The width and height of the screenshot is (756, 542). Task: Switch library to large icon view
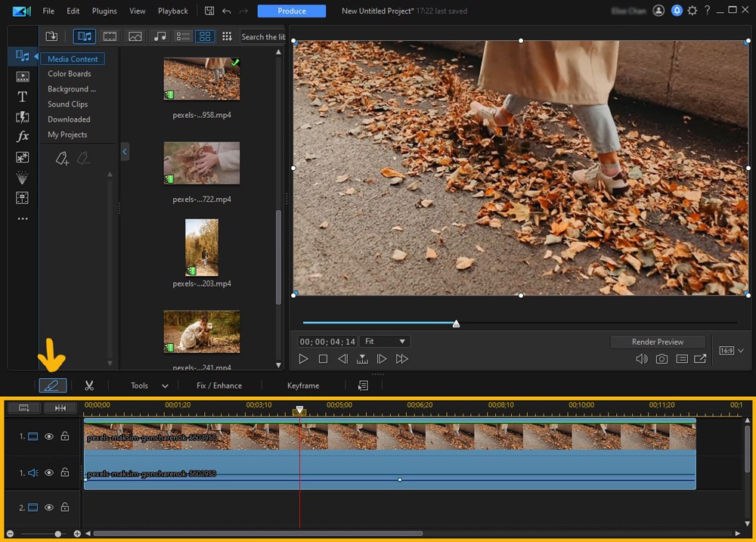[x=205, y=36]
